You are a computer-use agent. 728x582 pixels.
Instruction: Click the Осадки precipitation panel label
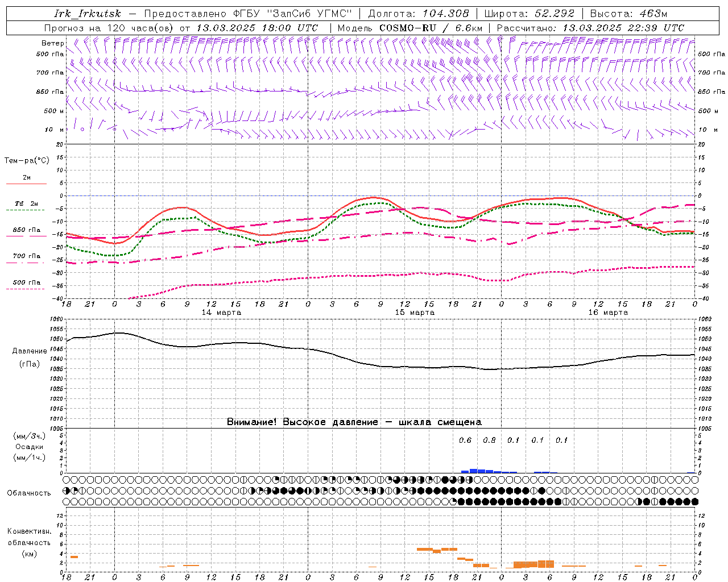30,447
